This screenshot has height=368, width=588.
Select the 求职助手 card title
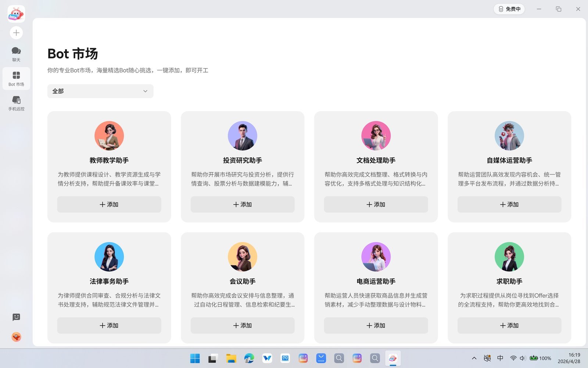pyautogui.click(x=509, y=282)
